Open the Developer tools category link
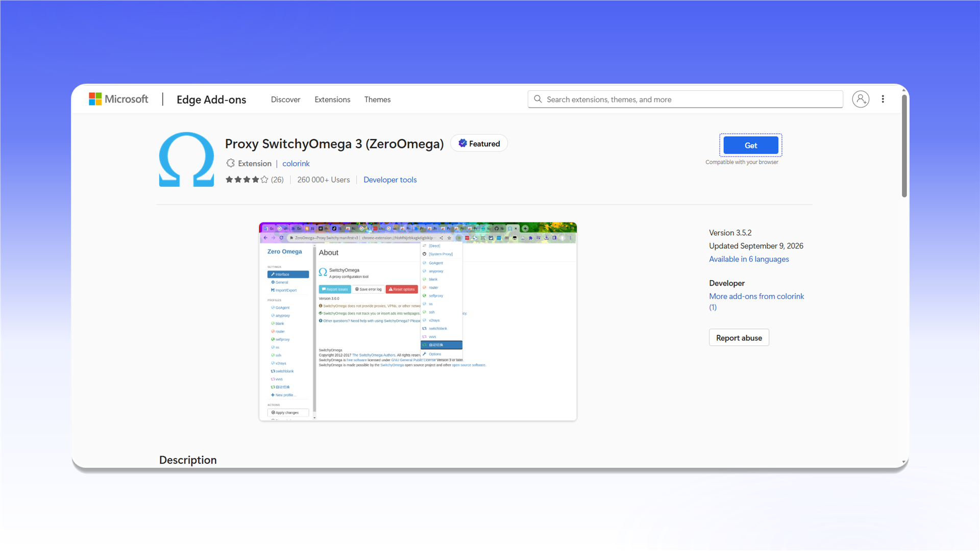Screen dimensions: 980x551 (x=390, y=180)
